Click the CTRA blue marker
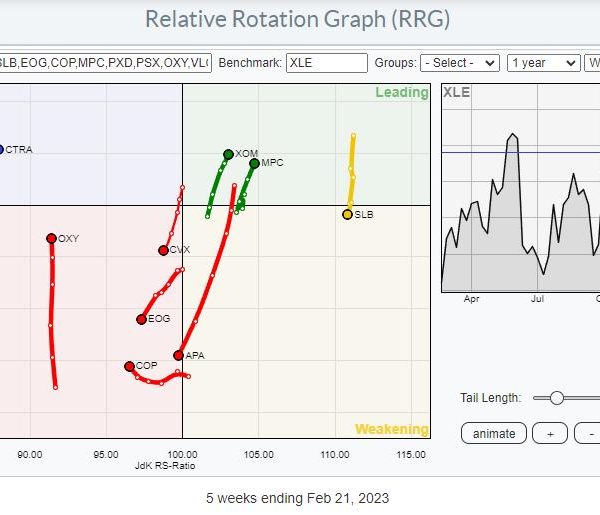Viewport: 600px width, 515px height. [1, 150]
